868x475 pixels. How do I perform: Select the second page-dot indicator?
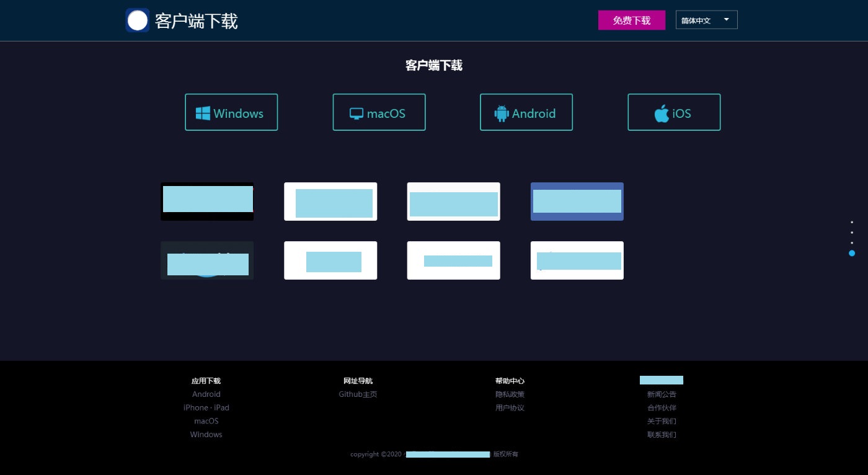(x=852, y=233)
